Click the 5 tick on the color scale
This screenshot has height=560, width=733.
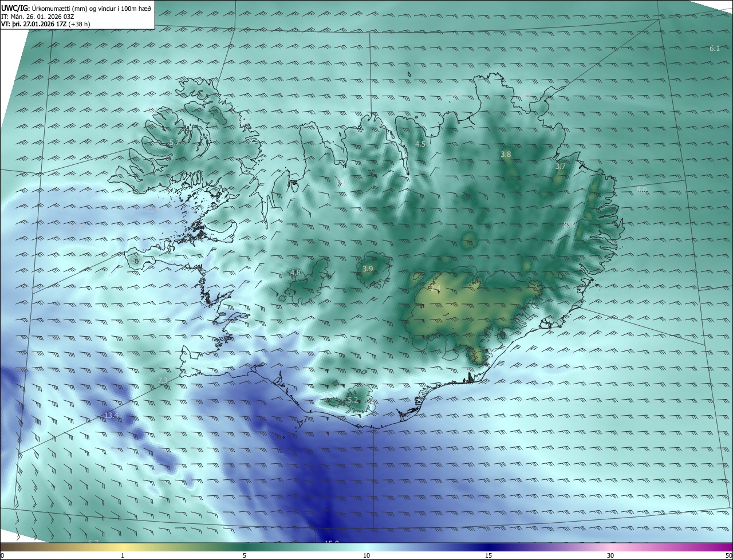(x=245, y=555)
